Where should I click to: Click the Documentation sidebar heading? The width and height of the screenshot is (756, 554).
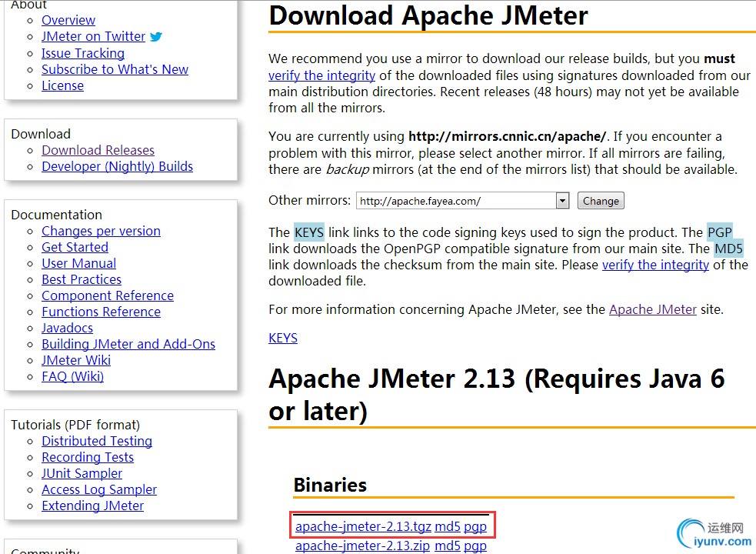click(x=56, y=215)
